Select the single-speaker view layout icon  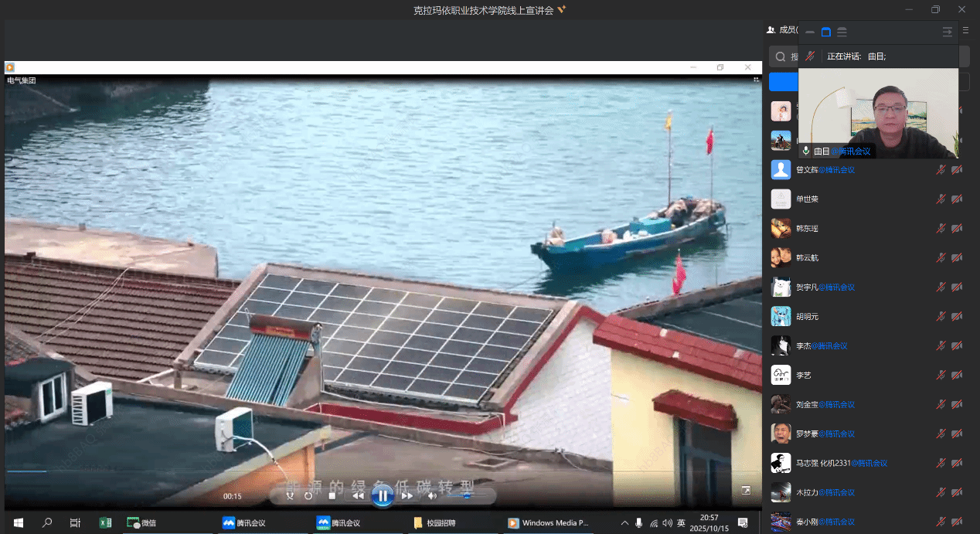(x=825, y=32)
